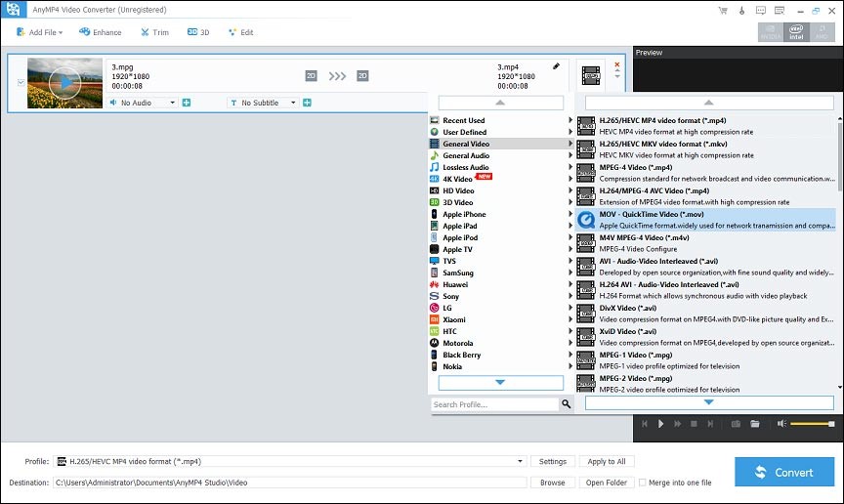Choose MOV - QuickTime Video format

click(x=705, y=220)
